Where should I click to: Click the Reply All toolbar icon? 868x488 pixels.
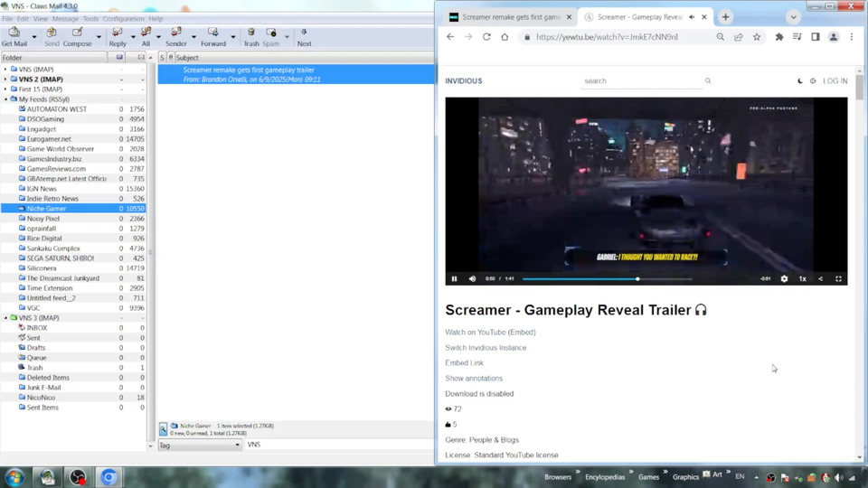[146, 36]
